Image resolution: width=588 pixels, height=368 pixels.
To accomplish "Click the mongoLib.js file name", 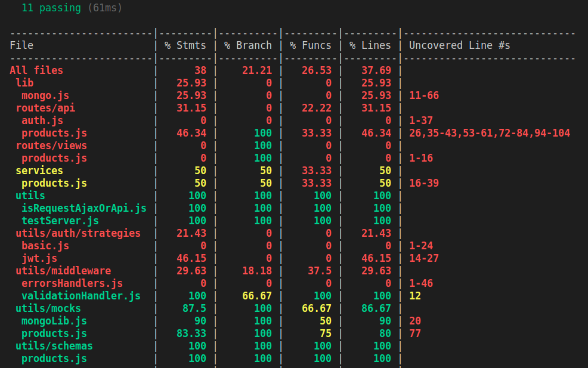I will [54, 321].
